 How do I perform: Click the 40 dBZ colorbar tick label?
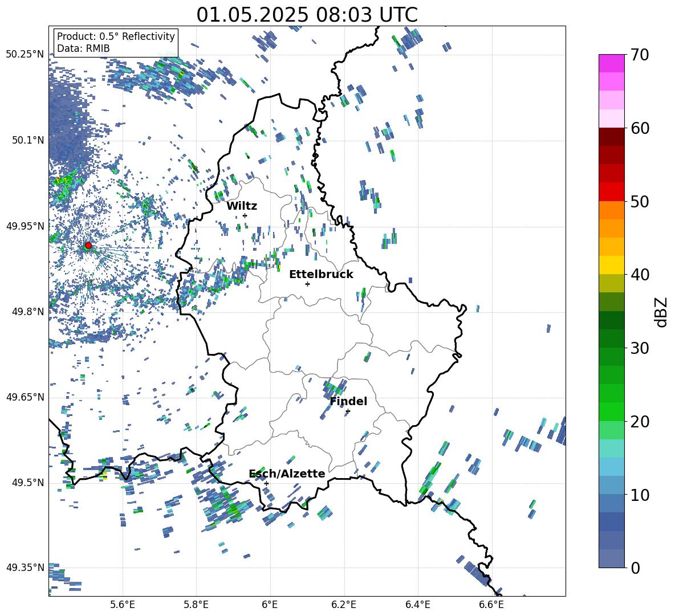(x=640, y=275)
